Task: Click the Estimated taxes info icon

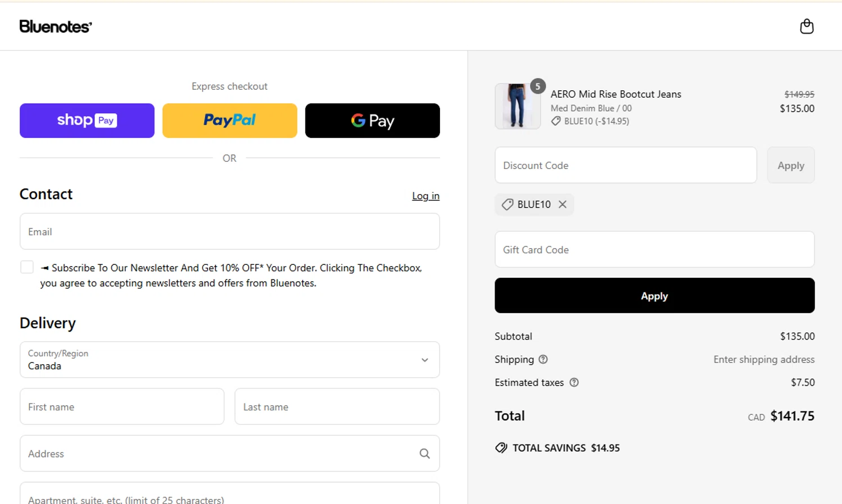Action: 574,382
